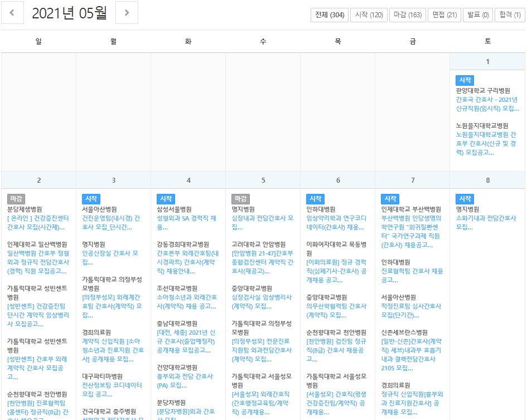Open 서울성모 간호직(평생건강증진팀) link
Image resolution: width=527 pixels, height=420 pixels.
(x=336, y=403)
